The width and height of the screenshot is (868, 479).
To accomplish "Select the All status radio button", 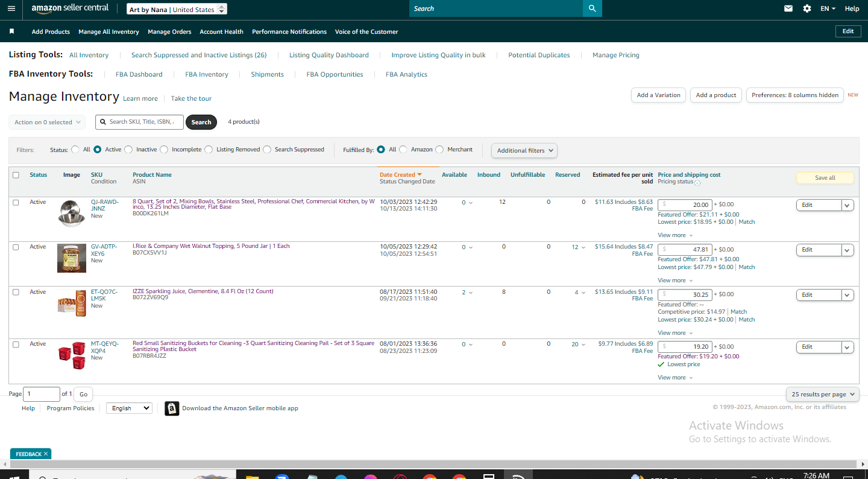I will (75, 150).
